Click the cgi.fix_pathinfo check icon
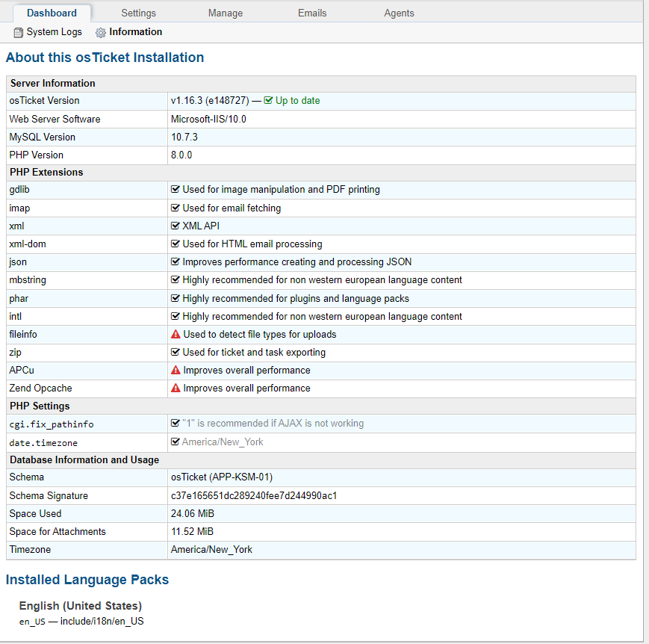The image size is (649, 644). [x=176, y=423]
